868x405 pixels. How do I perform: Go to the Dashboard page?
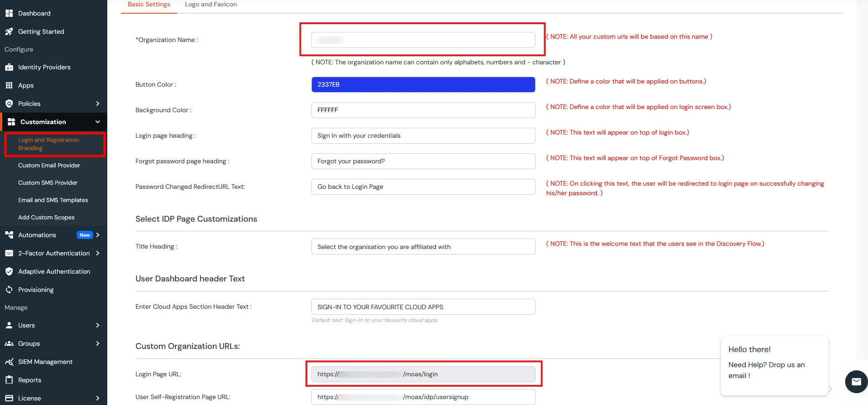click(x=34, y=13)
